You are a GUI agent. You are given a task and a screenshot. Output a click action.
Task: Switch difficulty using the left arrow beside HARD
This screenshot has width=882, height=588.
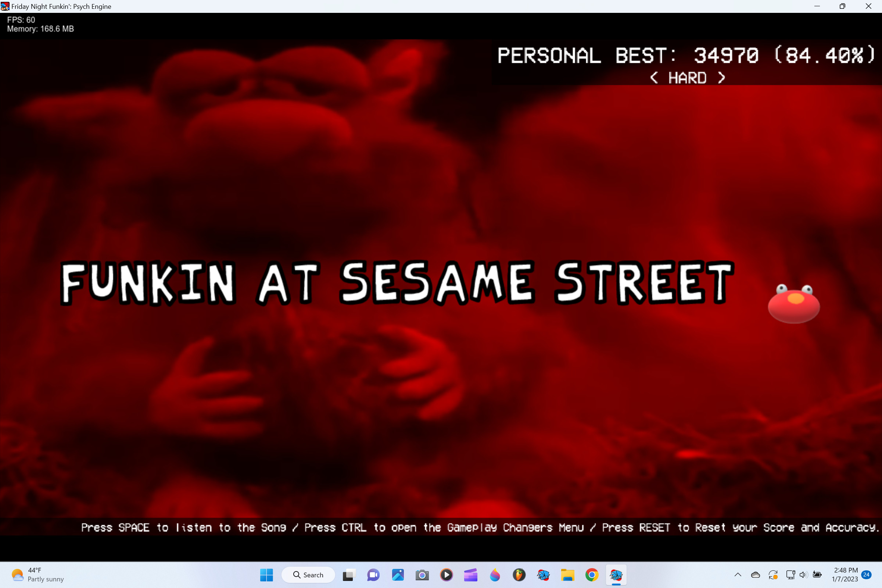(654, 78)
